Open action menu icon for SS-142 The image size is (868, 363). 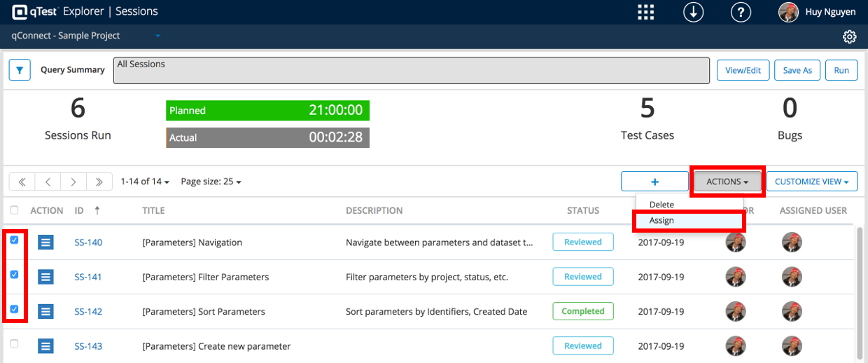[45, 311]
